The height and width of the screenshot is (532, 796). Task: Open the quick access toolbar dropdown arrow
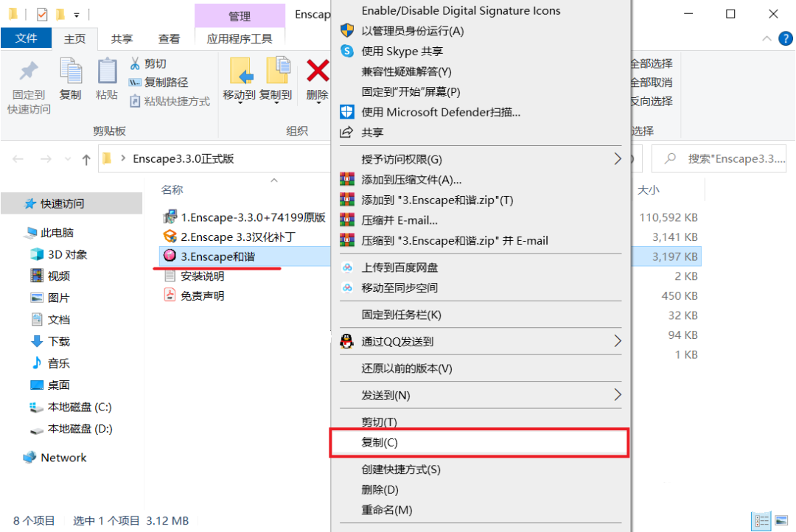tap(77, 15)
